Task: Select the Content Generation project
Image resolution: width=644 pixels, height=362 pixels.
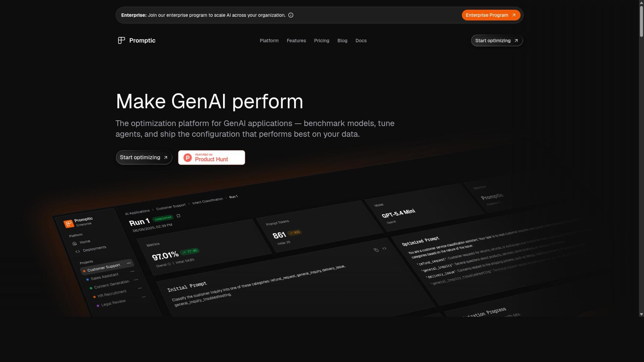Action: [x=111, y=285]
